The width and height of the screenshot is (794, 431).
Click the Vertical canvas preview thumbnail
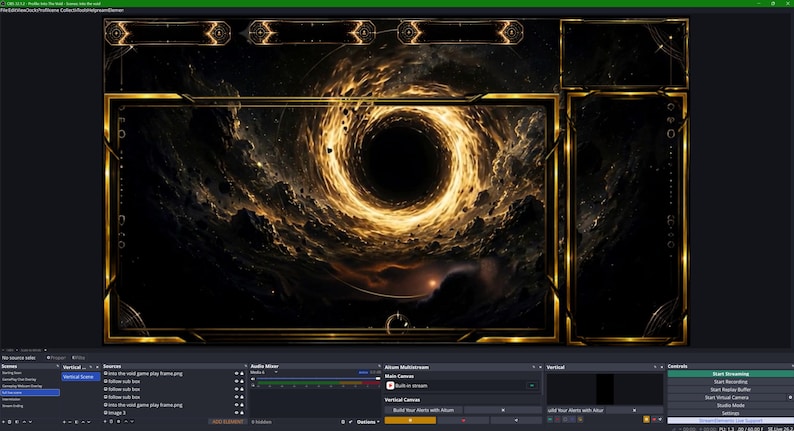click(605, 389)
